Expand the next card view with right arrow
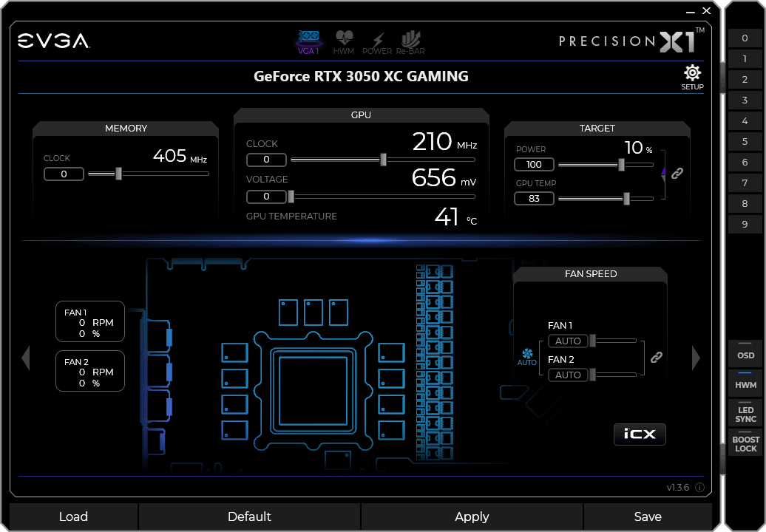Screen dimensions: 766x532 [696, 358]
